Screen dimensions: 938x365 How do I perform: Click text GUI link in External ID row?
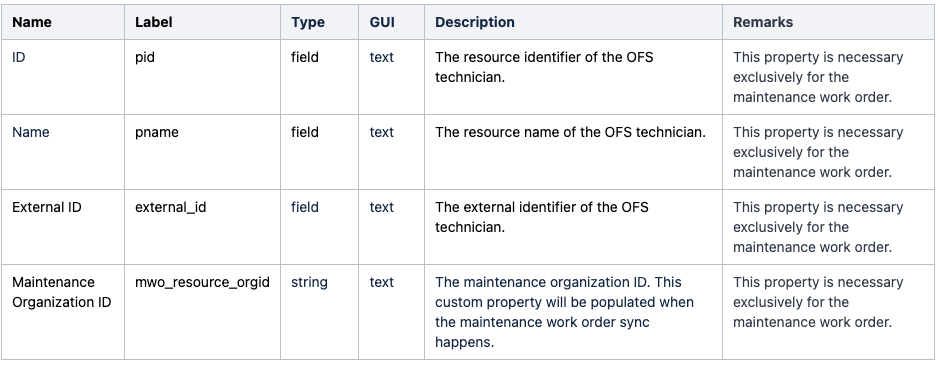tap(382, 208)
